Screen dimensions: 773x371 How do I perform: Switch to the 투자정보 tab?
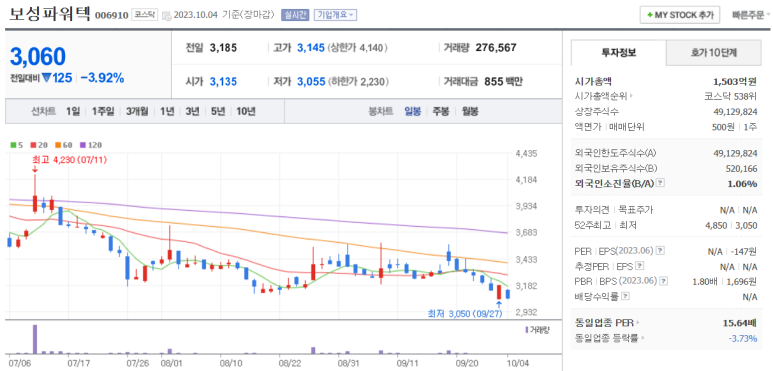tap(619, 53)
